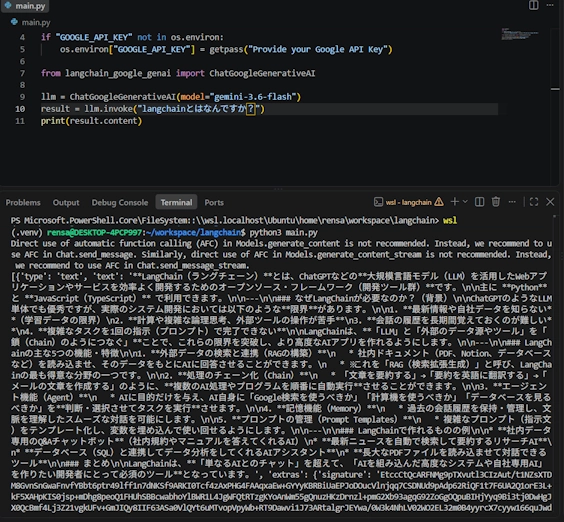Open the launch profile dropdown next to plus
This screenshot has height=522, width=564.
click(465, 202)
